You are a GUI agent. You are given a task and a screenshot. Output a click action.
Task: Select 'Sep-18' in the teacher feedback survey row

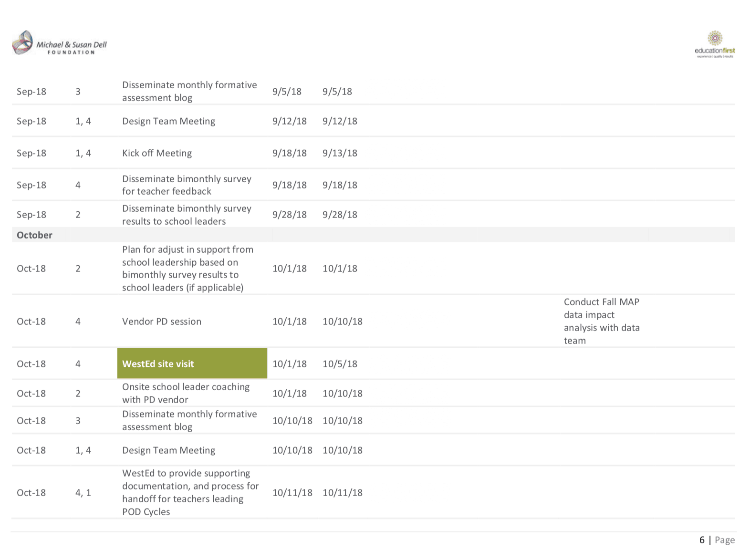coord(31,185)
